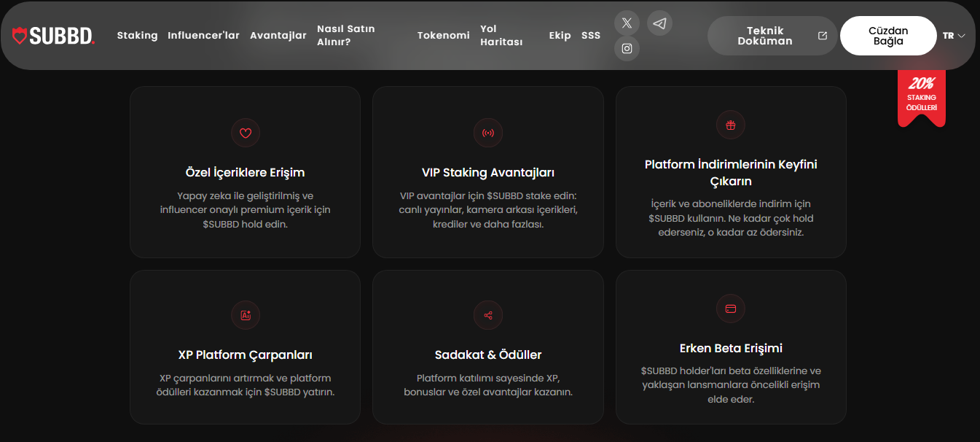Go to Tokenomi in navigation
The image size is (980, 442).
click(443, 35)
